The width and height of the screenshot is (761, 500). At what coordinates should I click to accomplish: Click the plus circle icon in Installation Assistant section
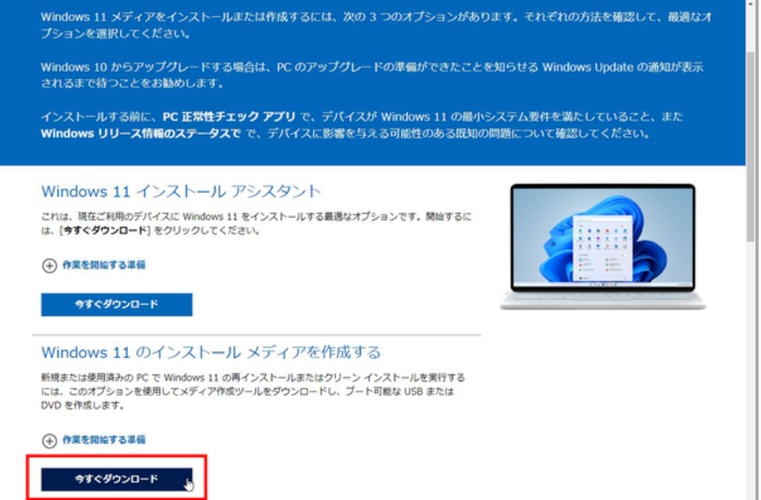(x=49, y=266)
